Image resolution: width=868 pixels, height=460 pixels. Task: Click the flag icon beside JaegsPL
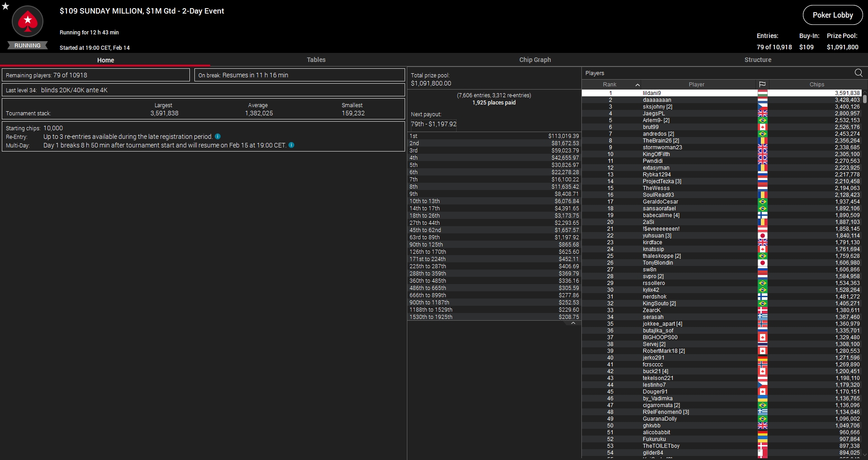[x=763, y=114]
